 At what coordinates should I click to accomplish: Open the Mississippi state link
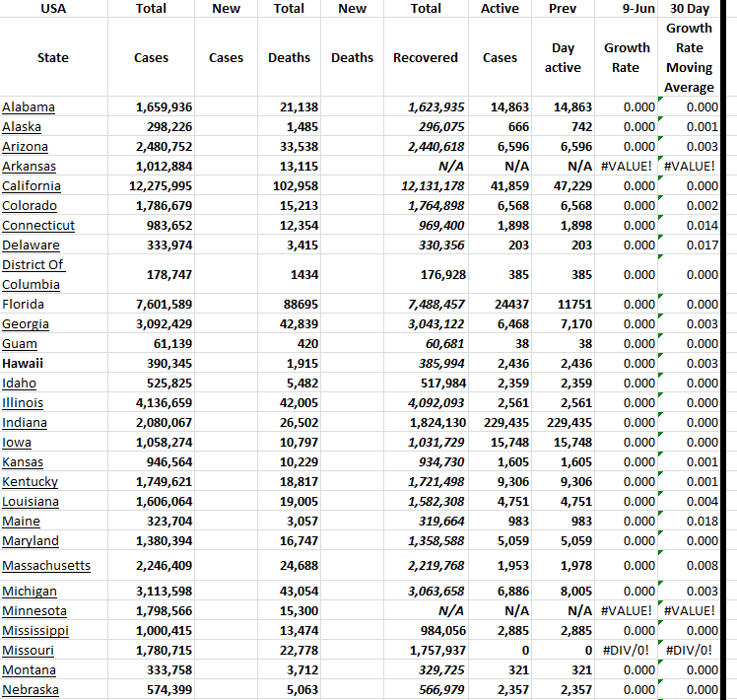(x=35, y=630)
